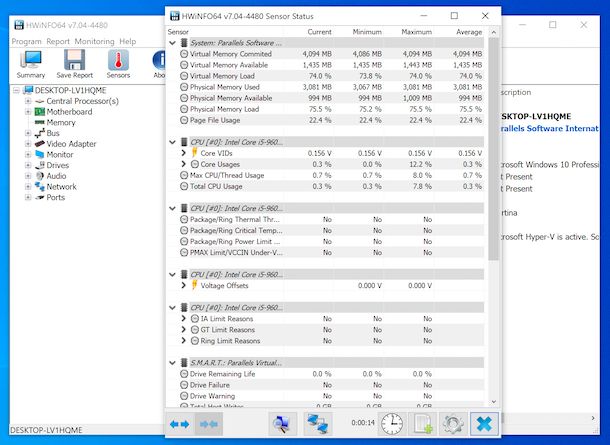Collapse the System: Parallels Software sensor group
This screenshot has width=610, height=445.
pyautogui.click(x=172, y=43)
